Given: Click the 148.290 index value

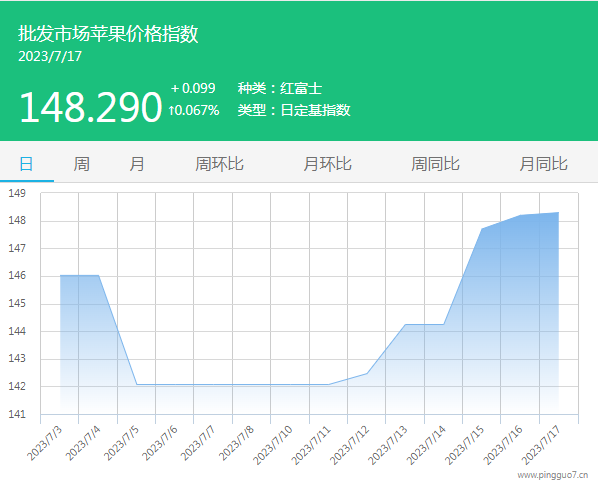Looking at the screenshot, I should [91, 107].
